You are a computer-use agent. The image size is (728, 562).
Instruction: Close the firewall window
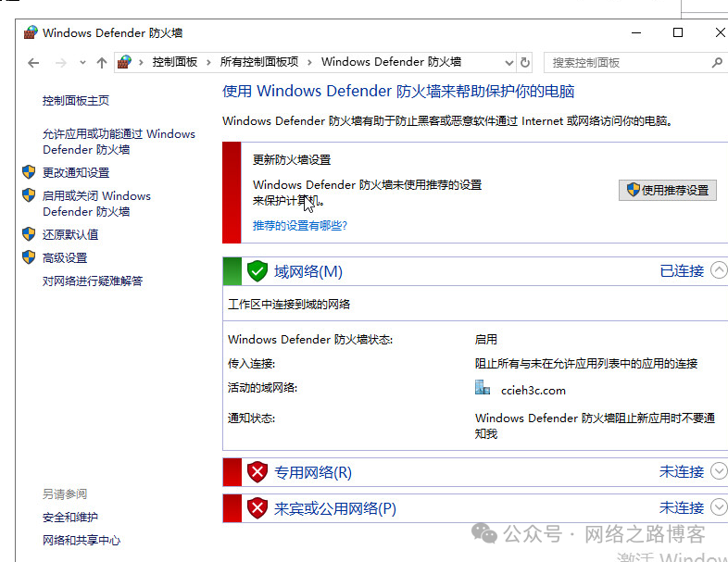(720, 32)
